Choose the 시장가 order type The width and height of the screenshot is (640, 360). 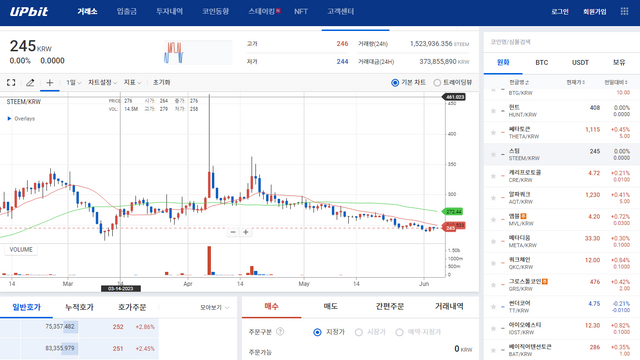click(x=359, y=332)
